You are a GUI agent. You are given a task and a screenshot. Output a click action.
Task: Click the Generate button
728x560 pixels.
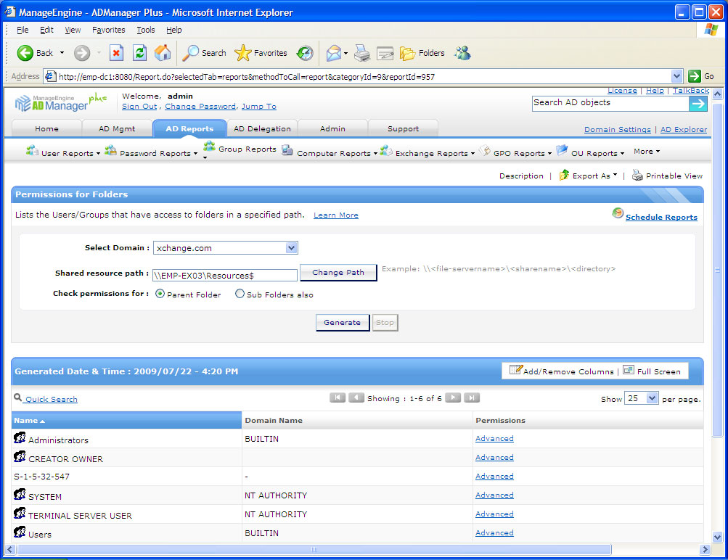342,323
